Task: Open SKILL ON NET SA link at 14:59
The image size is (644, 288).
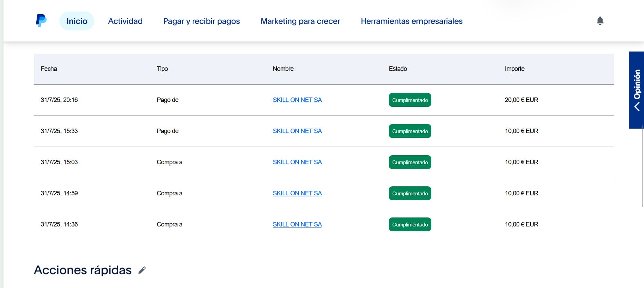Action: tap(297, 193)
